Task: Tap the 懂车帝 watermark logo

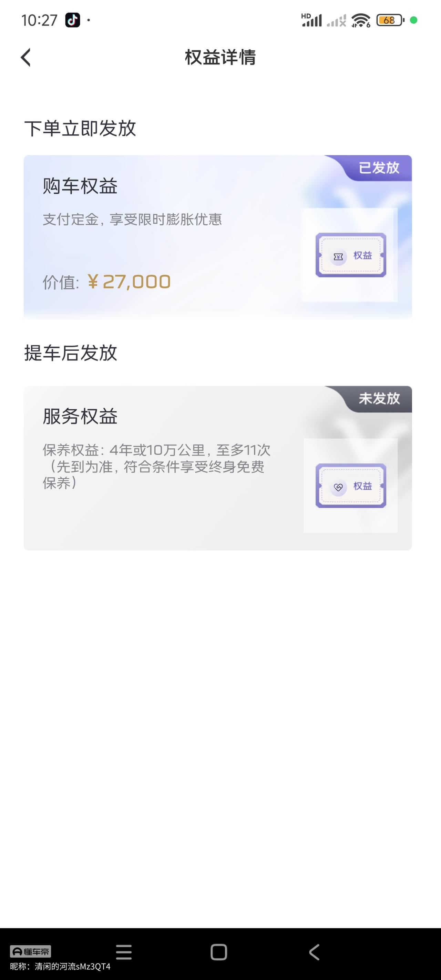Action: pos(30,951)
